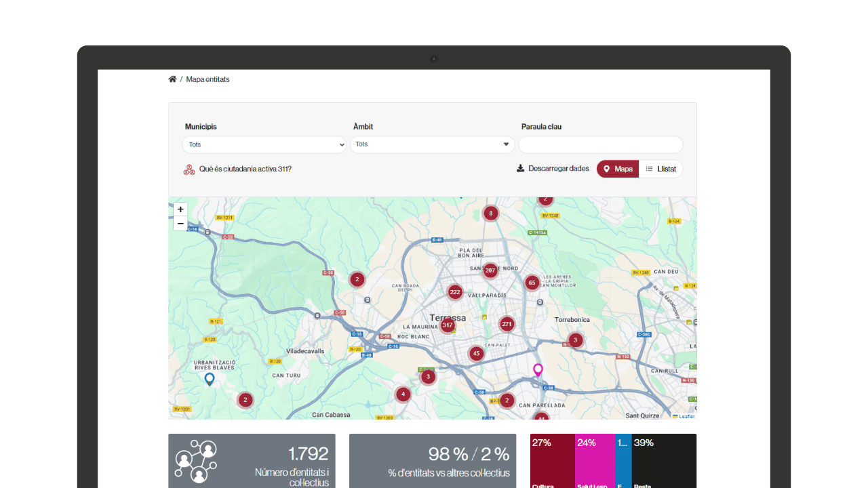
Task: Keep Mapa view selected
Action: (617, 168)
